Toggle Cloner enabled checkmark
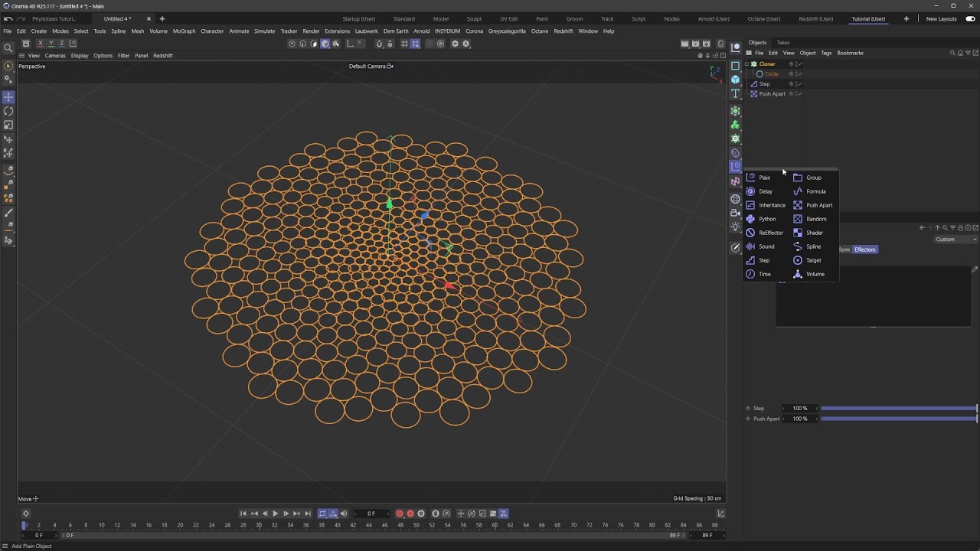 (x=799, y=64)
